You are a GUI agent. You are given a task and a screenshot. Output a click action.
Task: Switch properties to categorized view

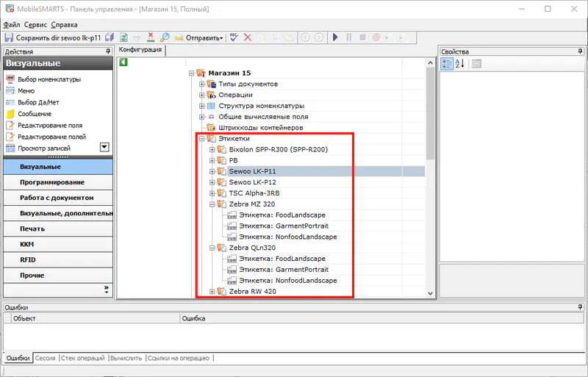pos(447,65)
